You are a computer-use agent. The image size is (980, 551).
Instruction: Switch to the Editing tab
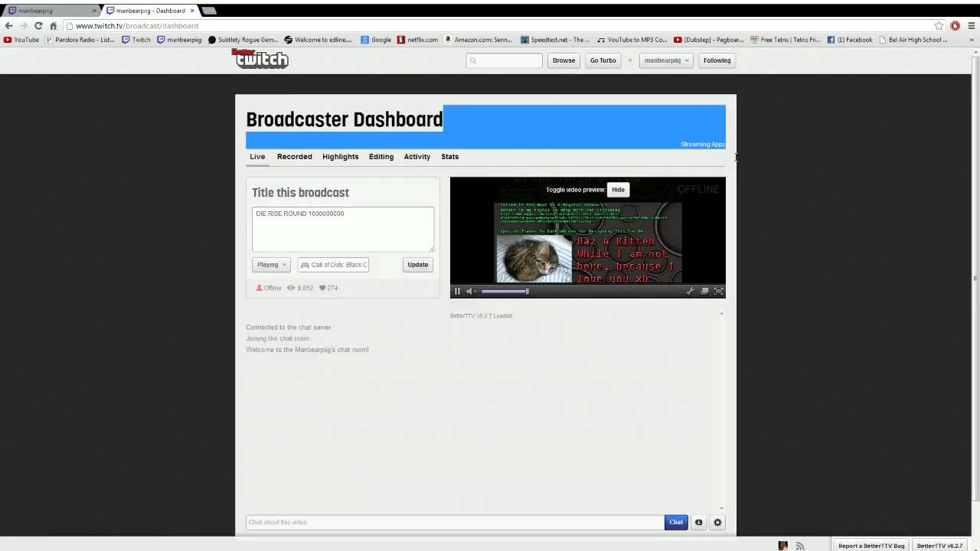pos(381,157)
